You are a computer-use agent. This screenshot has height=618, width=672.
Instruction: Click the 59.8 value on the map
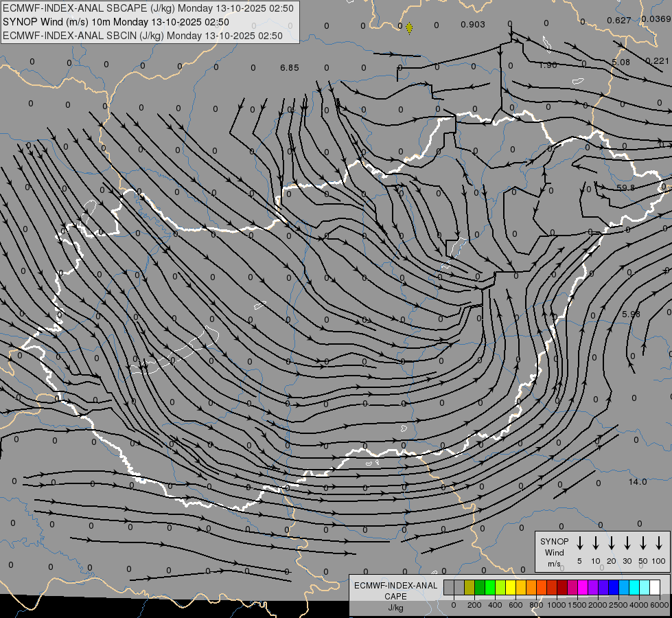[626, 188]
